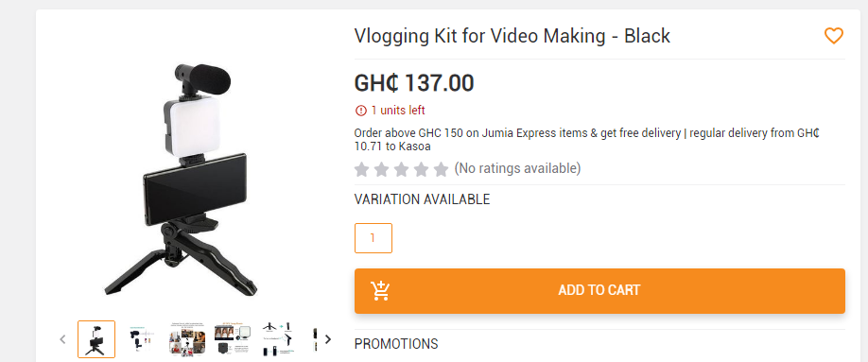Select the fourth rating star

[x=422, y=169]
